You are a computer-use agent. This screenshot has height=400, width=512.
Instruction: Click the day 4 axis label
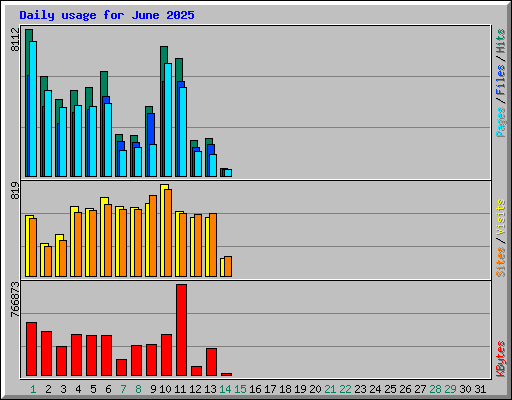point(78,389)
